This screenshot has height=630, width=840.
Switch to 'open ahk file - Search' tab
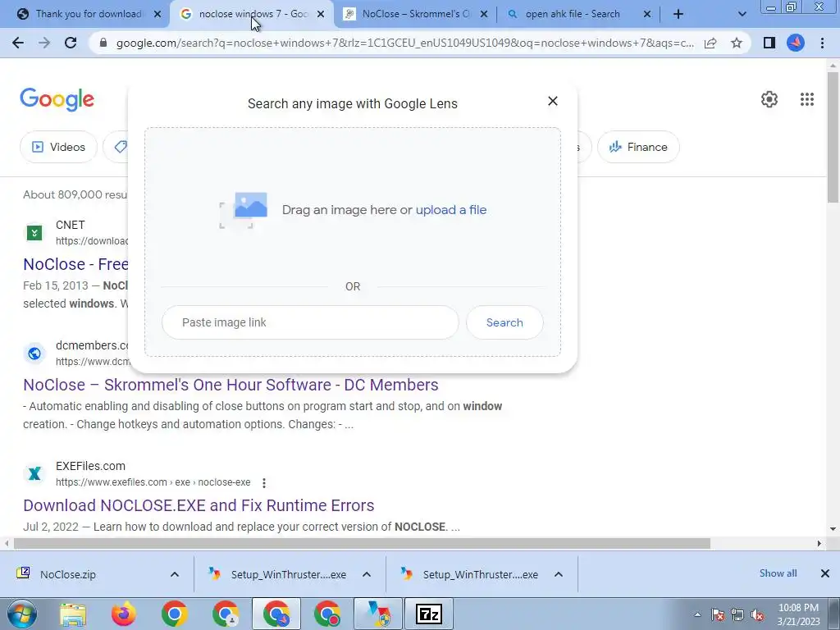click(572, 15)
